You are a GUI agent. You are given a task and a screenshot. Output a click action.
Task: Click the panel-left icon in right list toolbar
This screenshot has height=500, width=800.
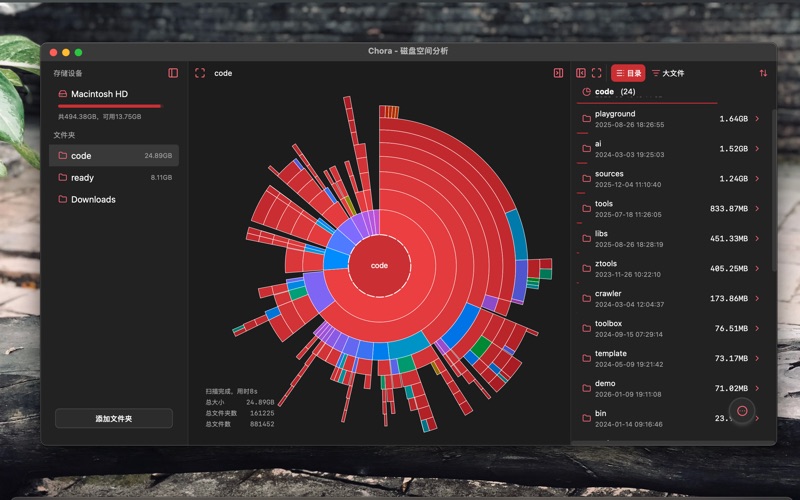[581, 73]
